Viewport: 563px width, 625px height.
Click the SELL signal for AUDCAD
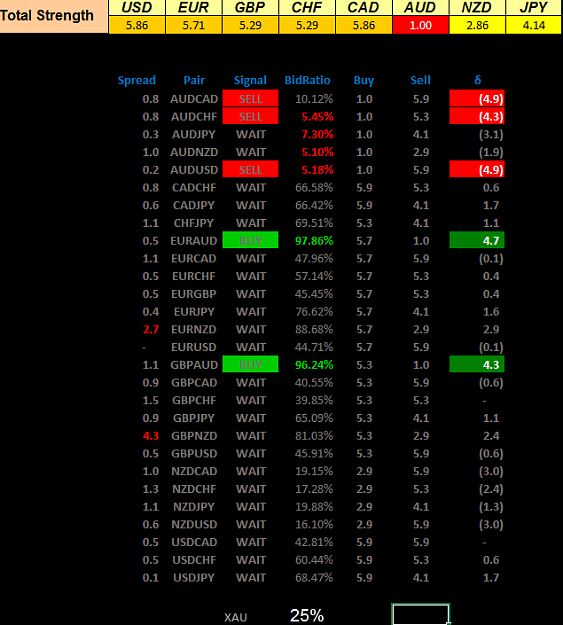250,98
